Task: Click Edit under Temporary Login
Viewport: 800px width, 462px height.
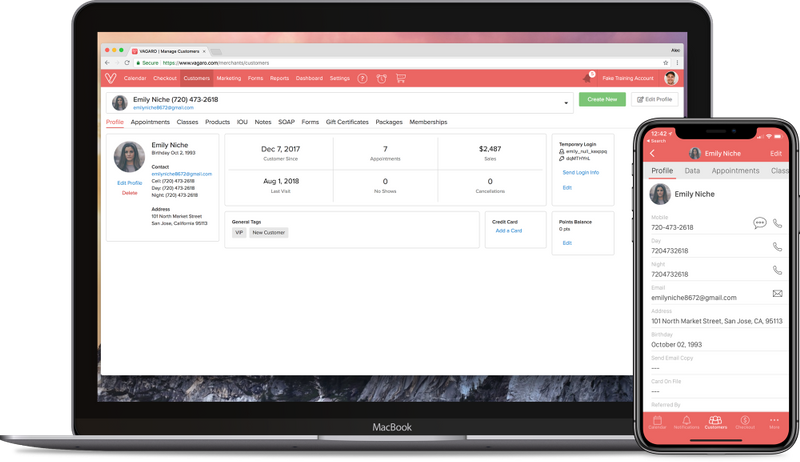Action: 567,188
